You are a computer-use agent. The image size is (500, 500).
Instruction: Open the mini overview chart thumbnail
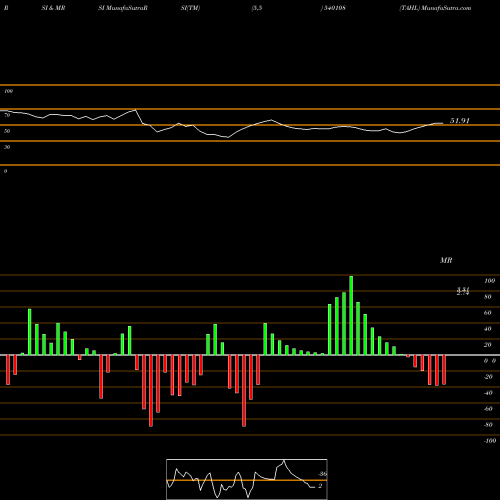(247, 479)
